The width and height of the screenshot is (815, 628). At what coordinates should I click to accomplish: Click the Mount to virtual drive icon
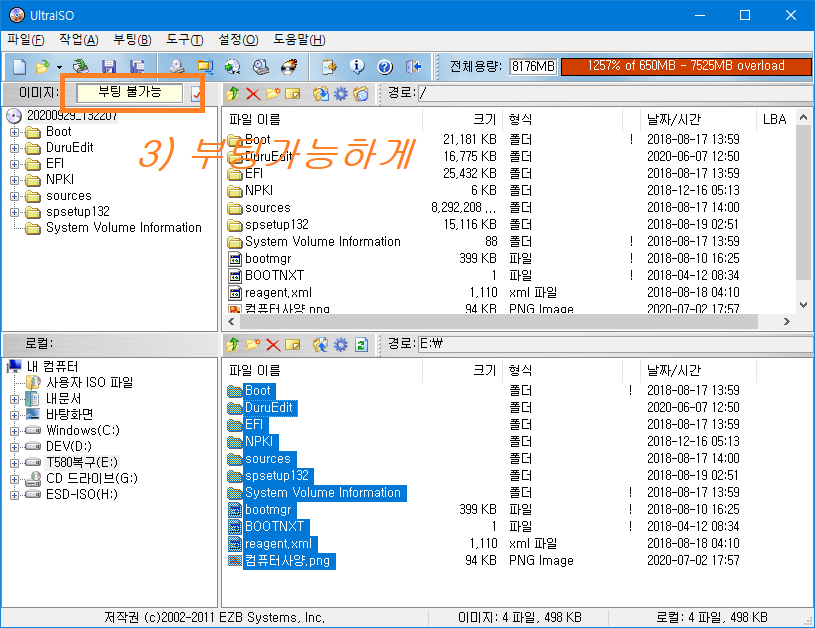tap(261, 67)
